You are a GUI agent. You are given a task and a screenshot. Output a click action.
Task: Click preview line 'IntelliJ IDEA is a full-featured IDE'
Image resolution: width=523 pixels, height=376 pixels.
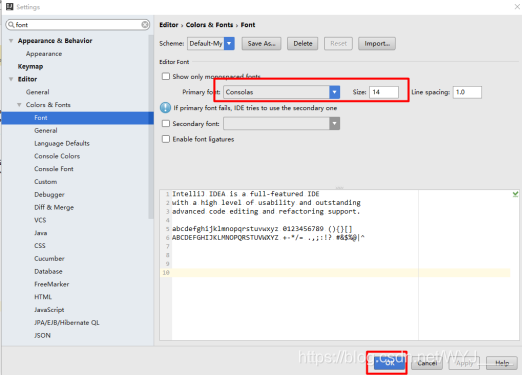pos(245,194)
